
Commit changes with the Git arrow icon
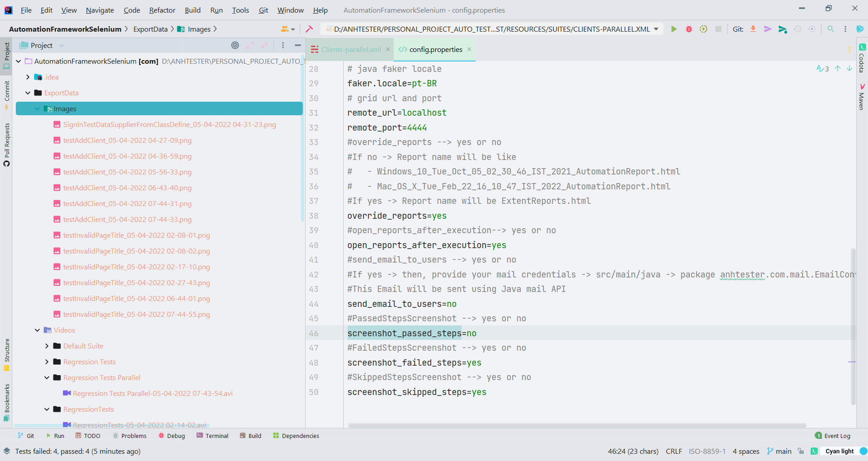768,29
